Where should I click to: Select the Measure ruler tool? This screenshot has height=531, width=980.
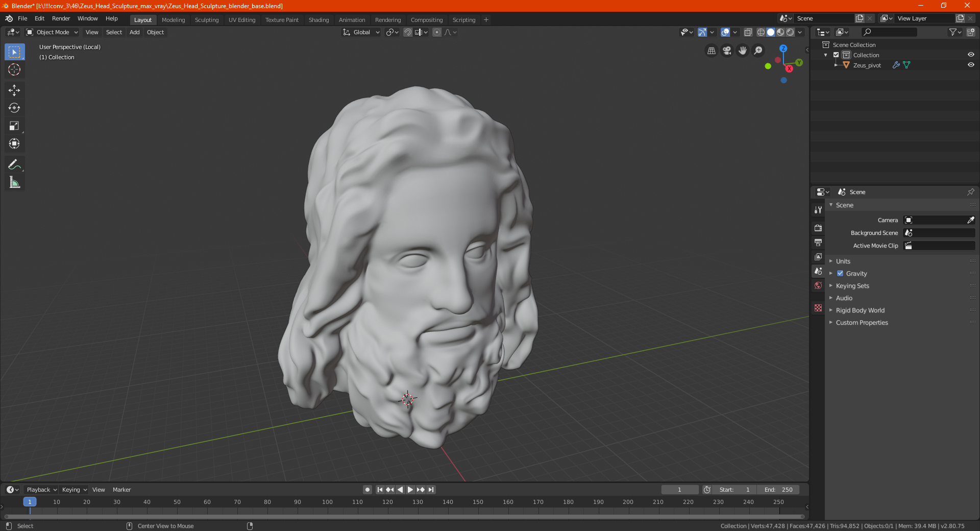[14, 182]
